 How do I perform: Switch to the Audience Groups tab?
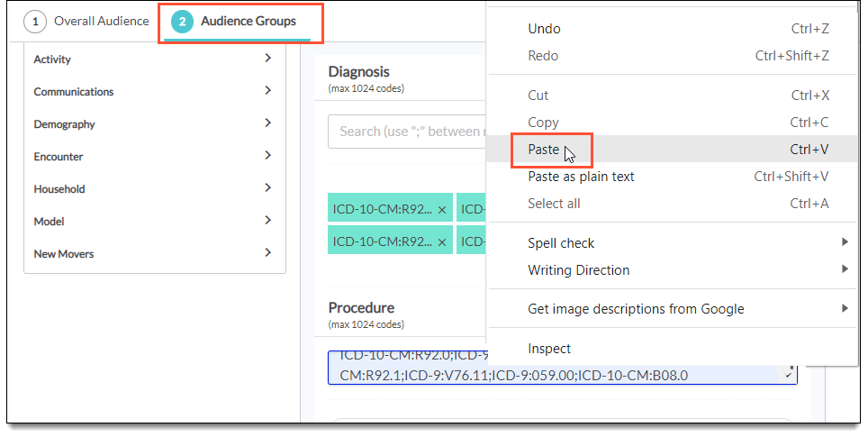[x=240, y=22]
